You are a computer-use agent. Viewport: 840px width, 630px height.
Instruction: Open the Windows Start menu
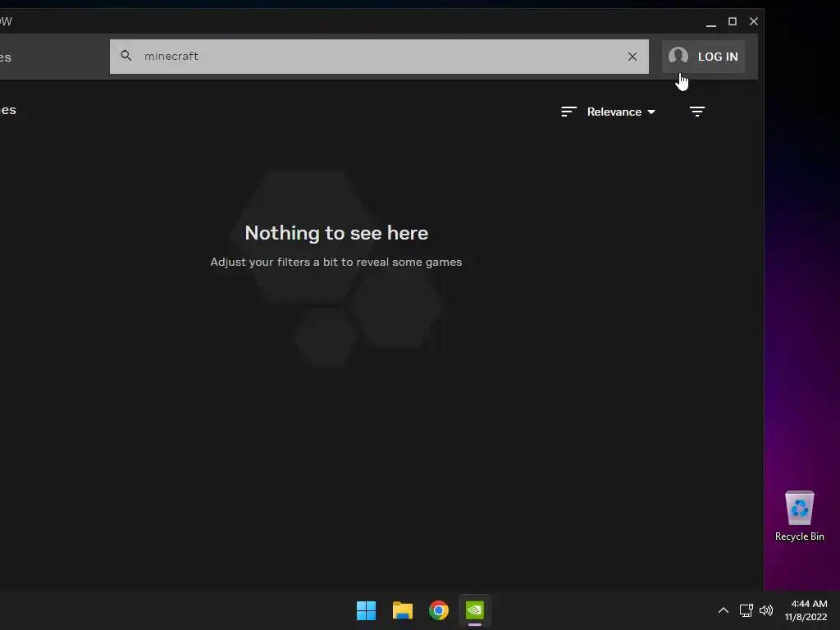(367, 610)
